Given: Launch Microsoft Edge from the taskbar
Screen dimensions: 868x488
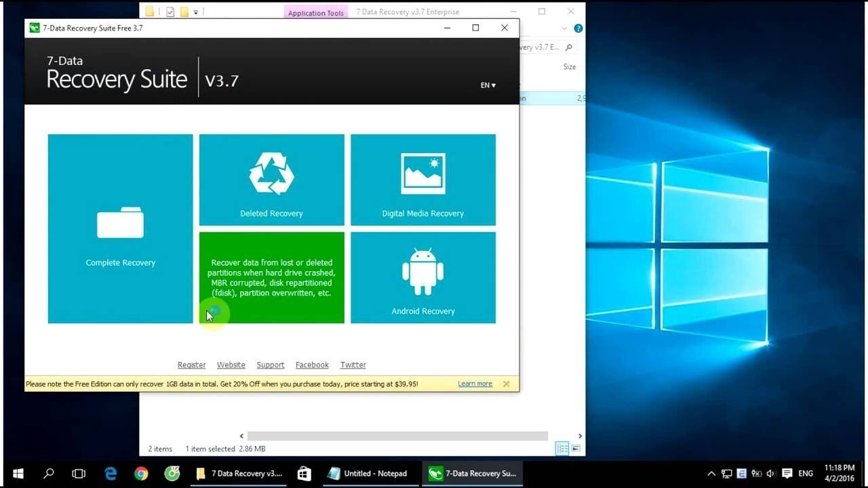Looking at the screenshot, I should (x=111, y=474).
